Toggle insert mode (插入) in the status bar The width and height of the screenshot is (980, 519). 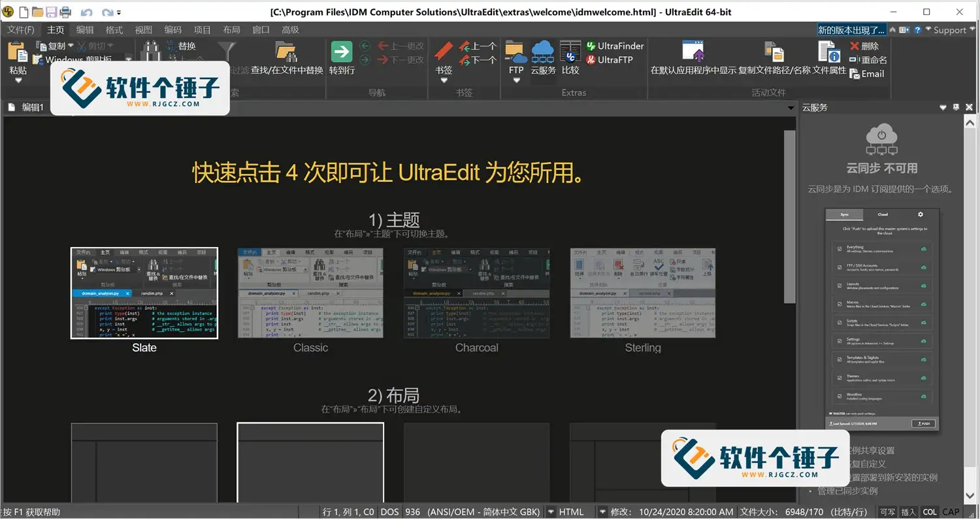click(x=908, y=512)
